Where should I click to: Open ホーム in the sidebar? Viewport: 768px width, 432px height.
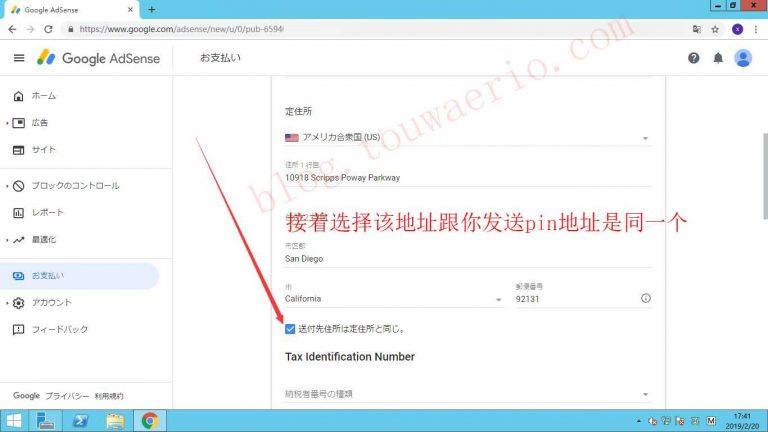[44, 96]
